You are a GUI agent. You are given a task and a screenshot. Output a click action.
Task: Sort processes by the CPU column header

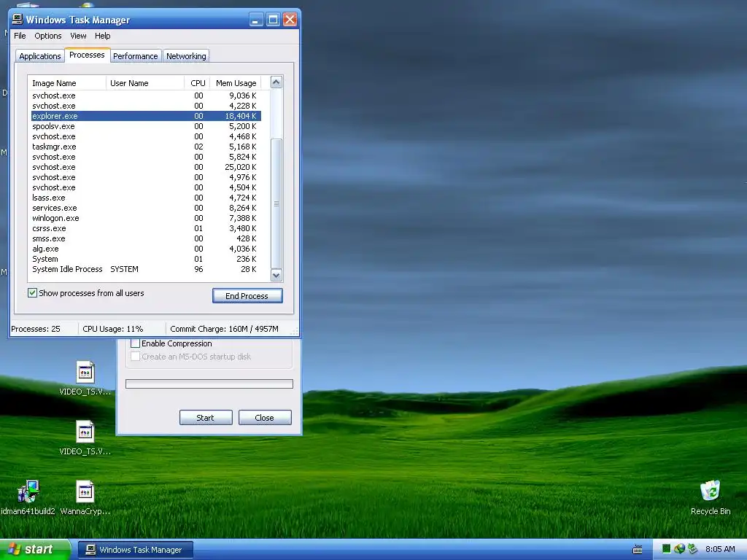[x=197, y=83]
